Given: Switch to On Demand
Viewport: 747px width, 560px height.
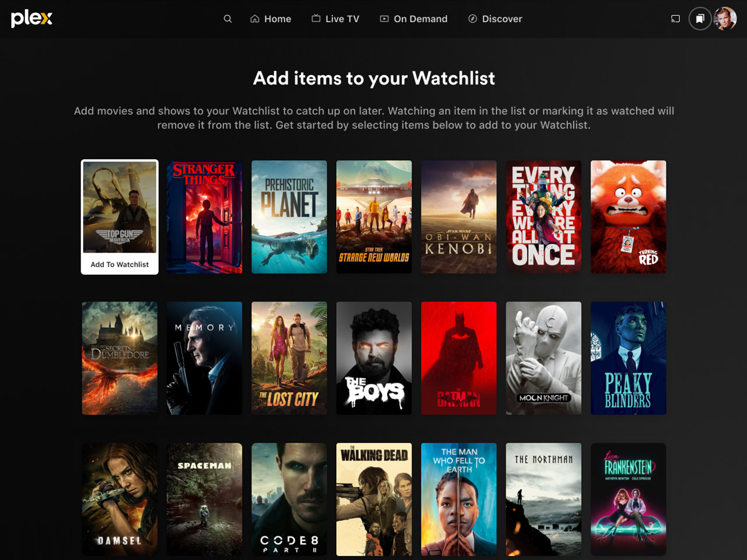Looking at the screenshot, I should coord(414,19).
